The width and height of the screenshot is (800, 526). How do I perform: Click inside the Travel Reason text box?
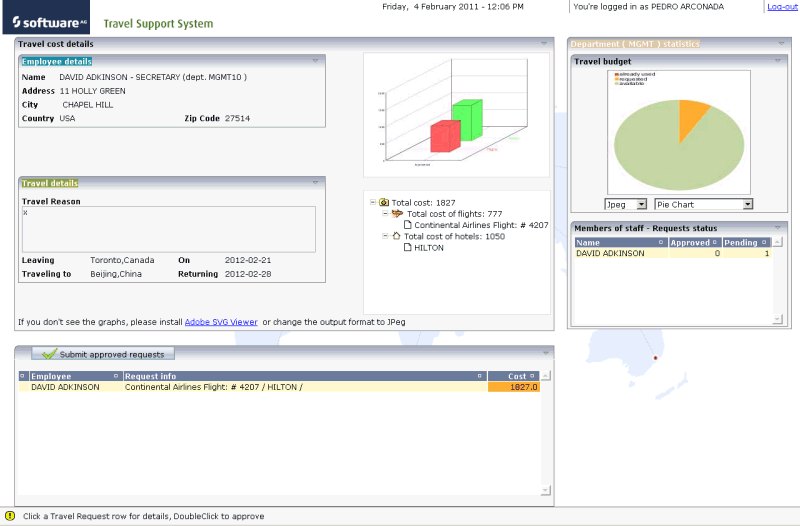tap(168, 229)
